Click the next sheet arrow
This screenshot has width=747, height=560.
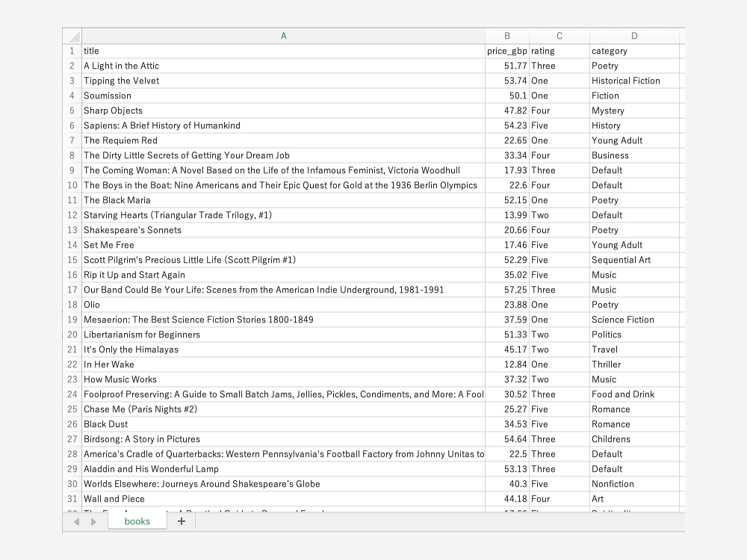tap(93, 522)
